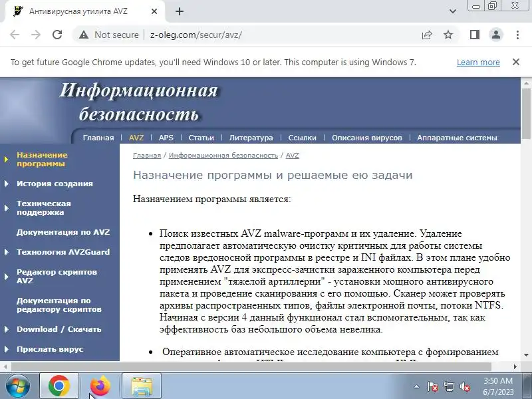Open a new tab with plus button
This screenshot has width=532, height=399.
coord(179,11)
